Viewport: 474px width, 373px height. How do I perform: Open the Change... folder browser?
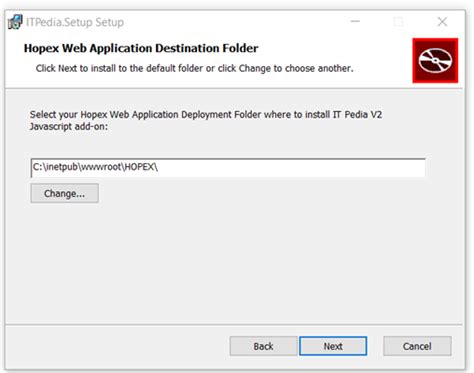click(64, 193)
